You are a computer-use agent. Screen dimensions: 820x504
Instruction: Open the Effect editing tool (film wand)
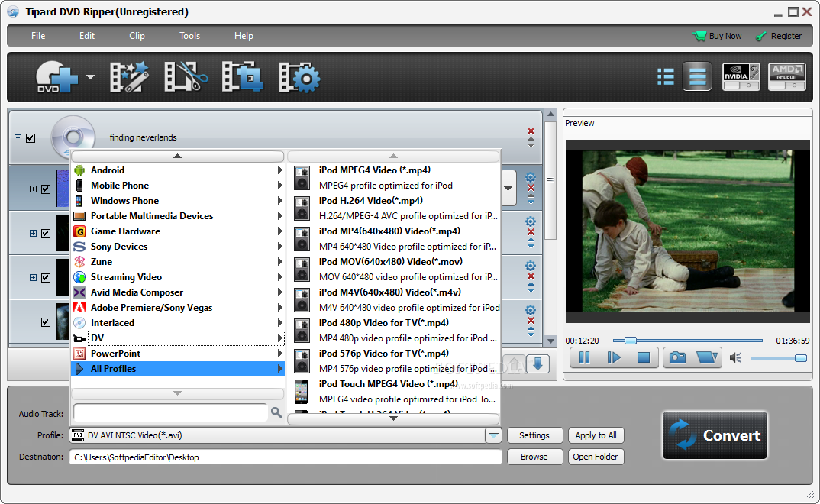129,77
